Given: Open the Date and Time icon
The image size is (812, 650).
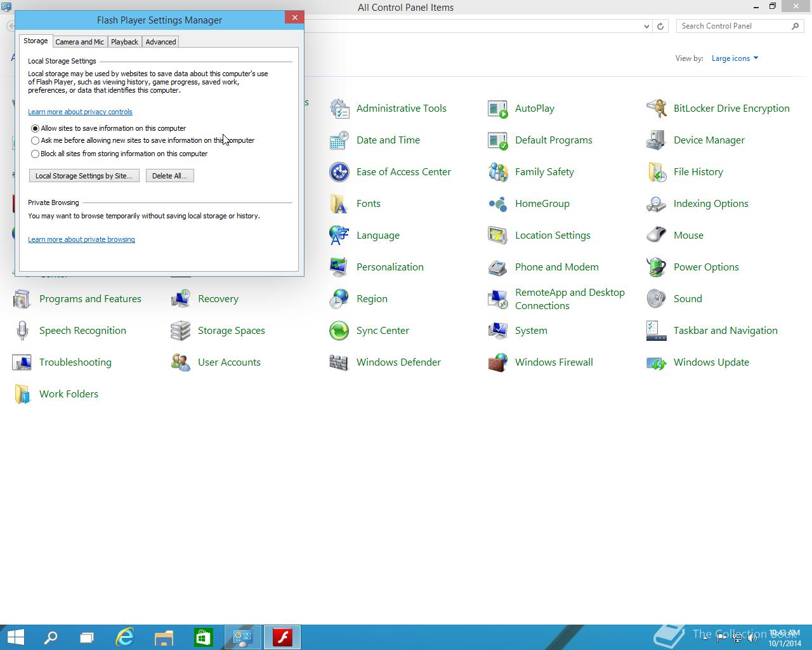Looking at the screenshot, I should (x=339, y=140).
